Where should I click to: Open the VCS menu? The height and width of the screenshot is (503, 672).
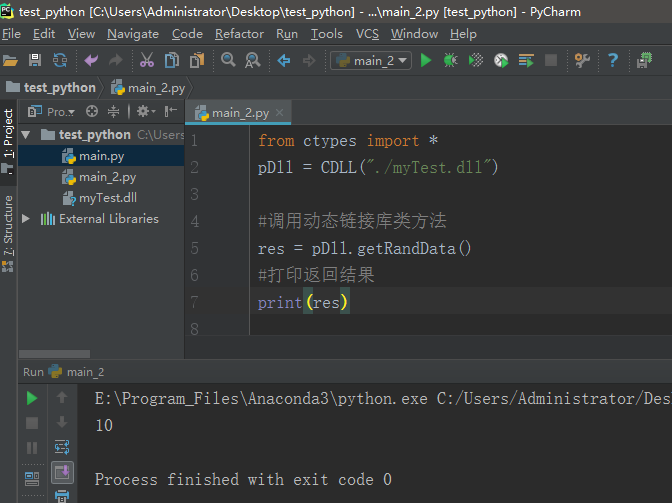[367, 34]
